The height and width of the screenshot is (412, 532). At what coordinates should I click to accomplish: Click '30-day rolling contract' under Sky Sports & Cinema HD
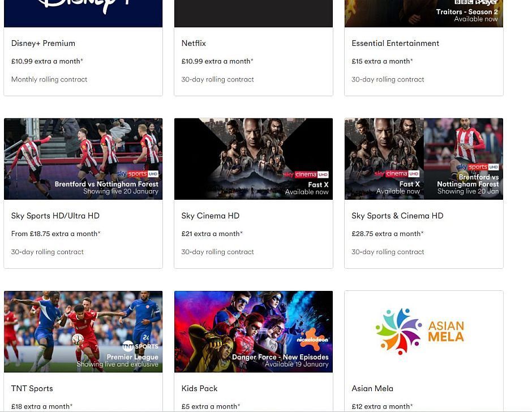[x=388, y=252]
